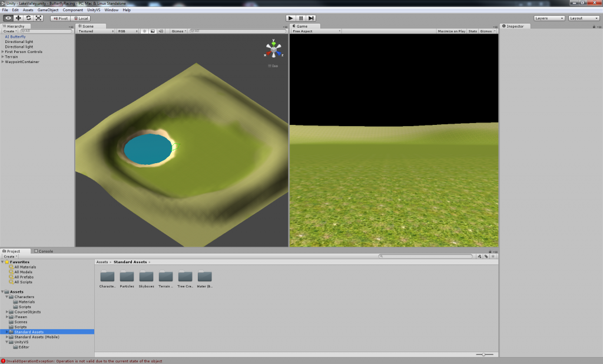Open the RGB render mode dropdown
603x364 pixels.
[x=128, y=31]
